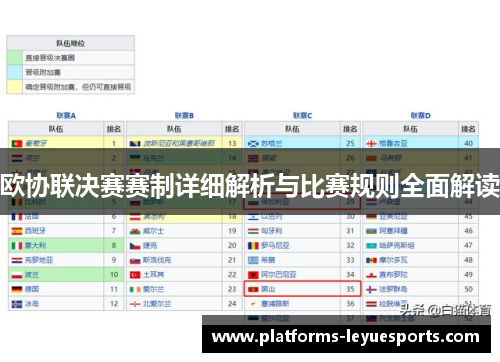The height and width of the screenshot is (362, 500).
Task: Click rank cell 36 in League C
Action: (350, 304)
